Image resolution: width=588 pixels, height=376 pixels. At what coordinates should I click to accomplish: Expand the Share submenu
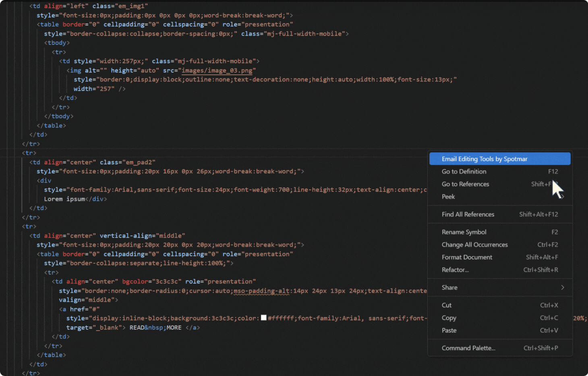click(449, 287)
